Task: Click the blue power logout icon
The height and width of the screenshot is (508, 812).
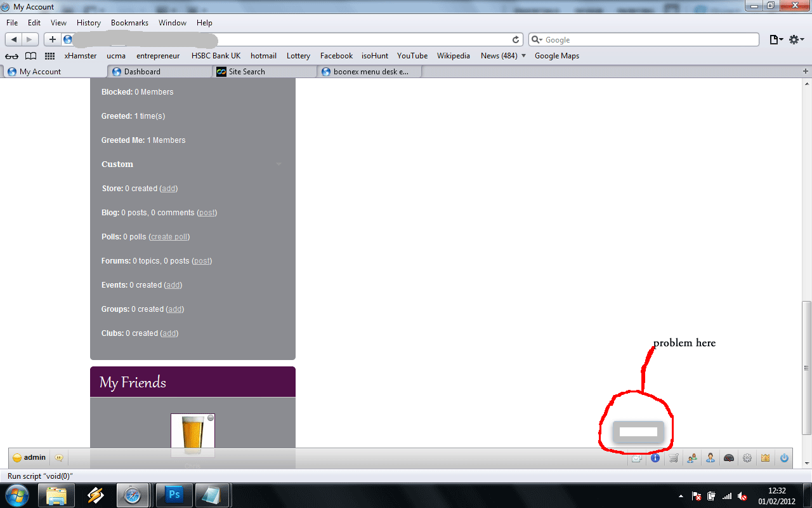Action: [785, 458]
